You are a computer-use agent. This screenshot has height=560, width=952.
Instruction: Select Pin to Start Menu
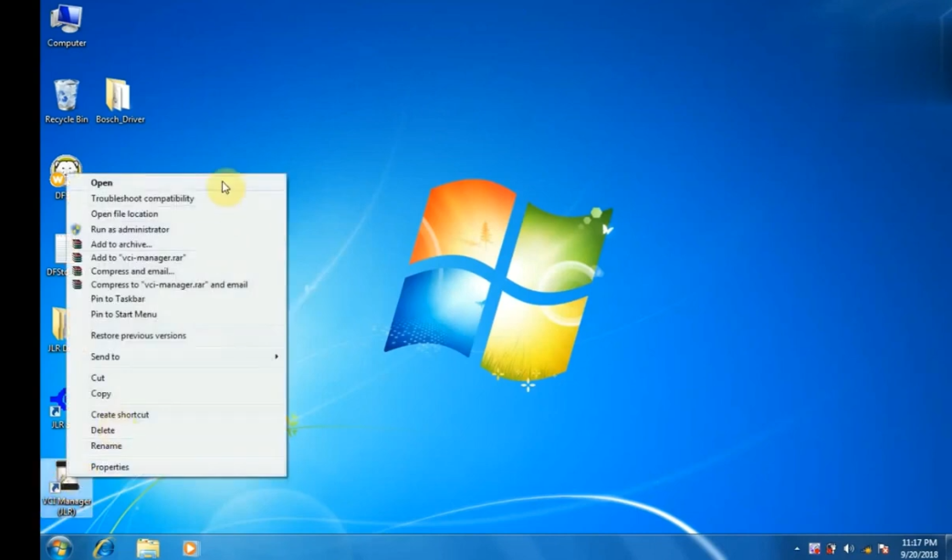pyautogui.click(x=176, y=315)
